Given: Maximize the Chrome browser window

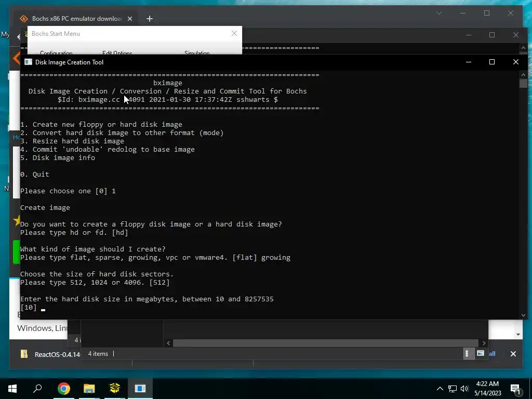Looking at the screenshot, I should pos(487,13).
